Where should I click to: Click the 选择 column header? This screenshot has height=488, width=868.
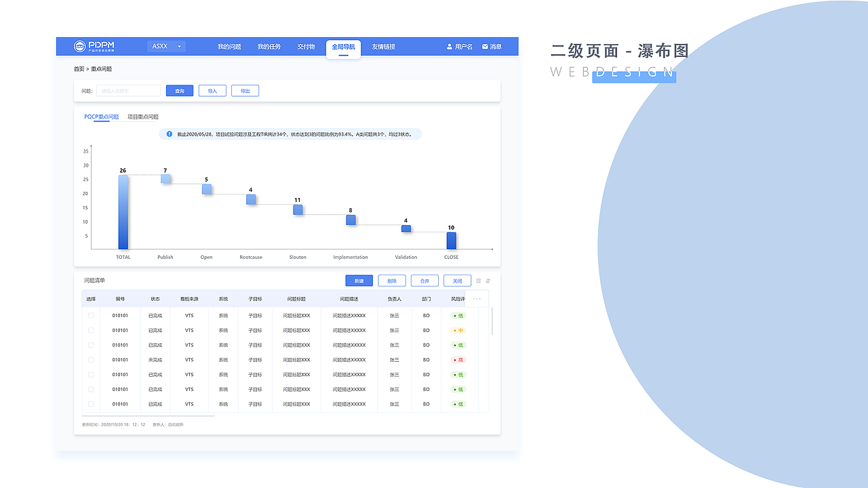pos(91,299)
